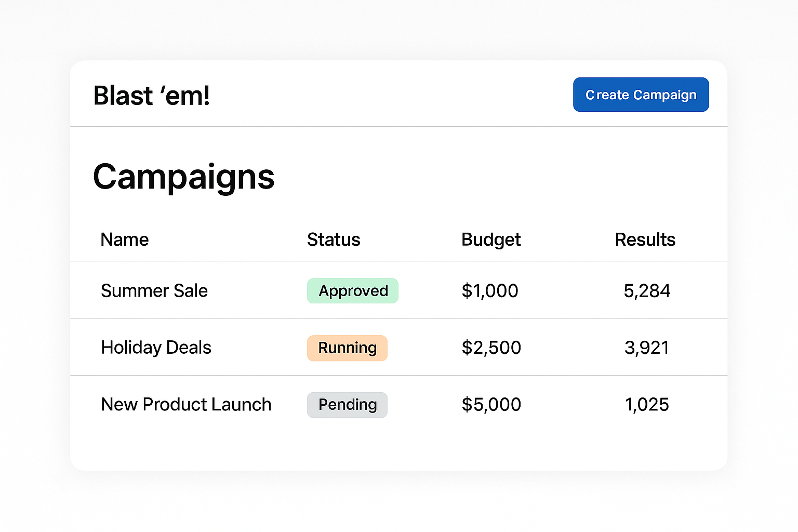The height and width of the screenshot is (532, 798).
Task: Sort by the Budget column header
Action: pyautogui.click(x=491, y=240)
